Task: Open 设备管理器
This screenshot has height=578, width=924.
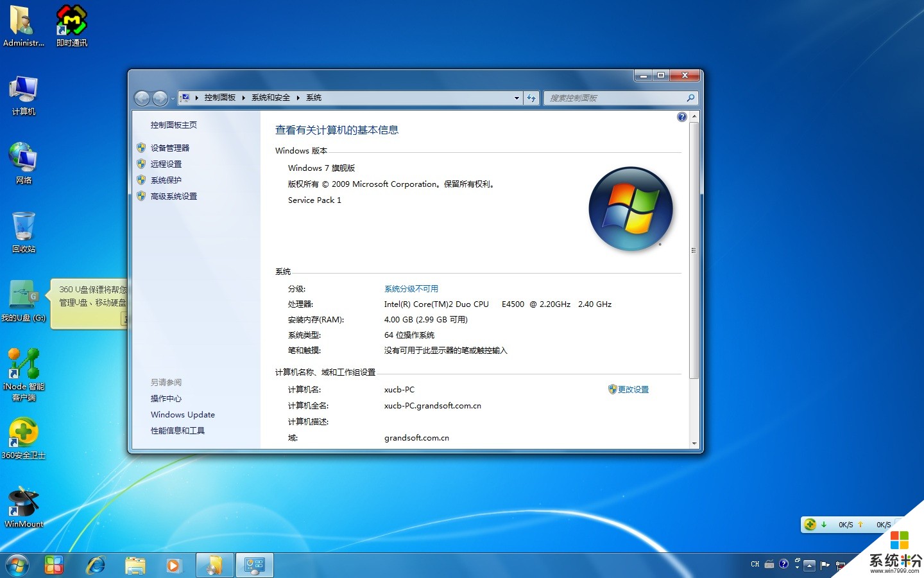Action: 170,148
